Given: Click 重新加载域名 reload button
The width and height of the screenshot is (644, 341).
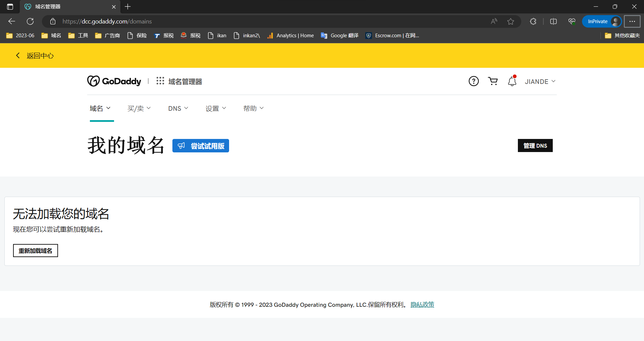Looking at the screenshot, I should pyautogui.click(x=36, y=251).
